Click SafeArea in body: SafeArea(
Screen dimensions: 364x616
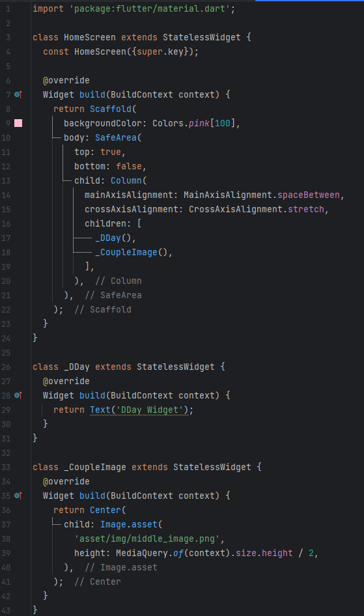tap(115, 137)
